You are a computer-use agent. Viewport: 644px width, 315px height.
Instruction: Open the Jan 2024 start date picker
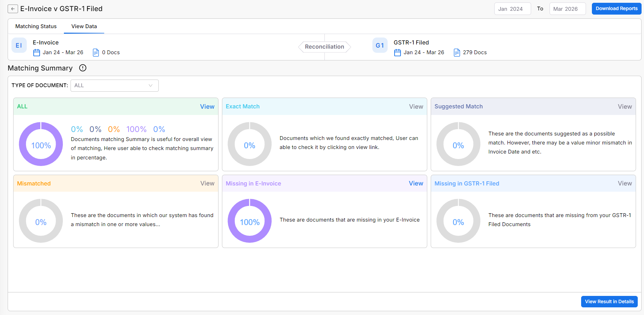tap(512, 9)
